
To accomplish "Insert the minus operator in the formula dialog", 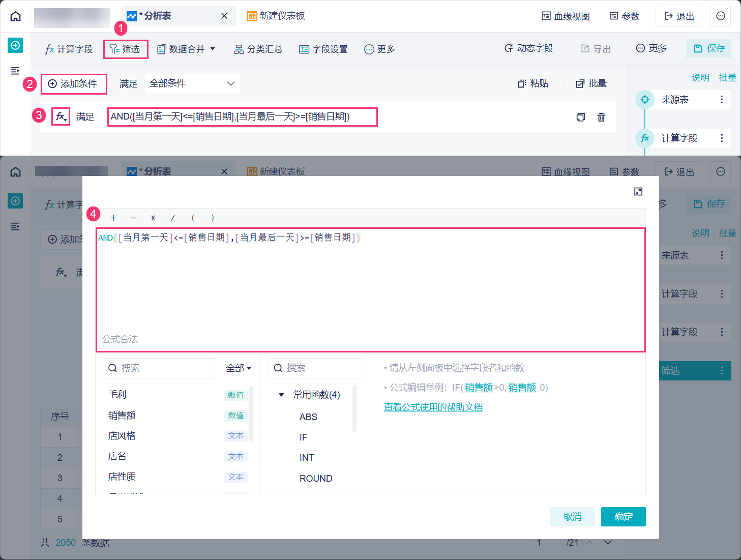I will pos(133,218).
